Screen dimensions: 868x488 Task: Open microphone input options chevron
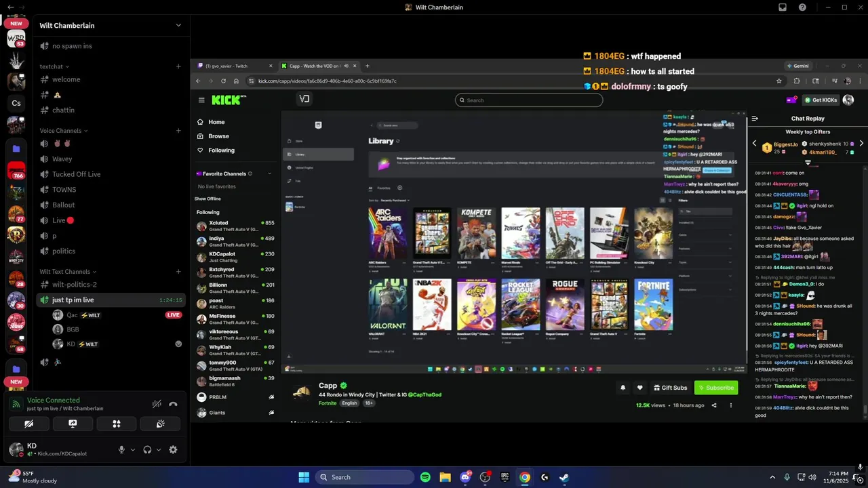(x=132, y=449)
